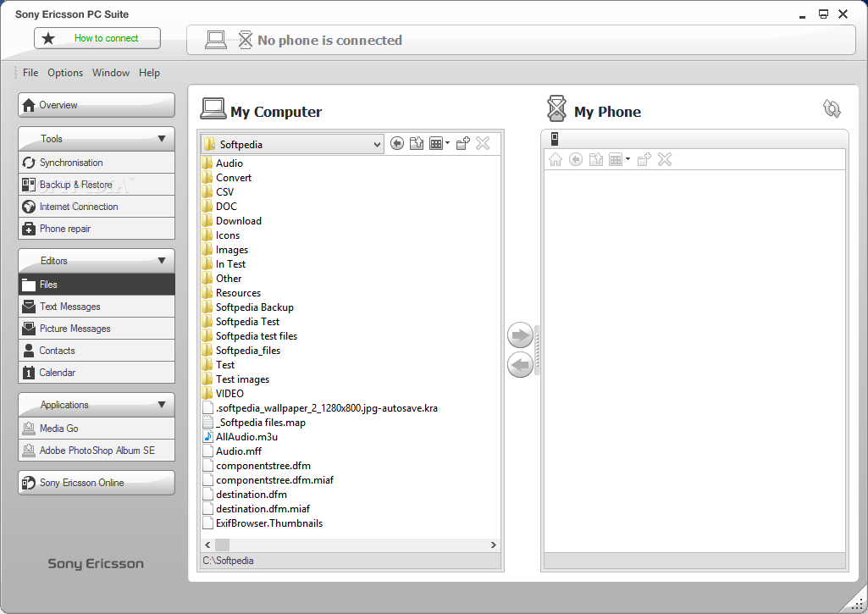868x614 pixels.
Task: Open the Softpedia folder location dropdown
Action: 291,145
